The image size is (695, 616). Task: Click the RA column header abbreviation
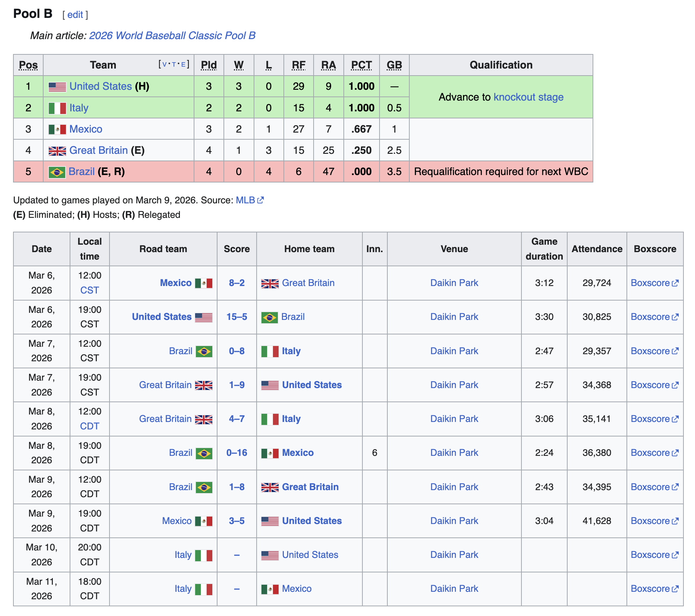[x=329, y=65]
